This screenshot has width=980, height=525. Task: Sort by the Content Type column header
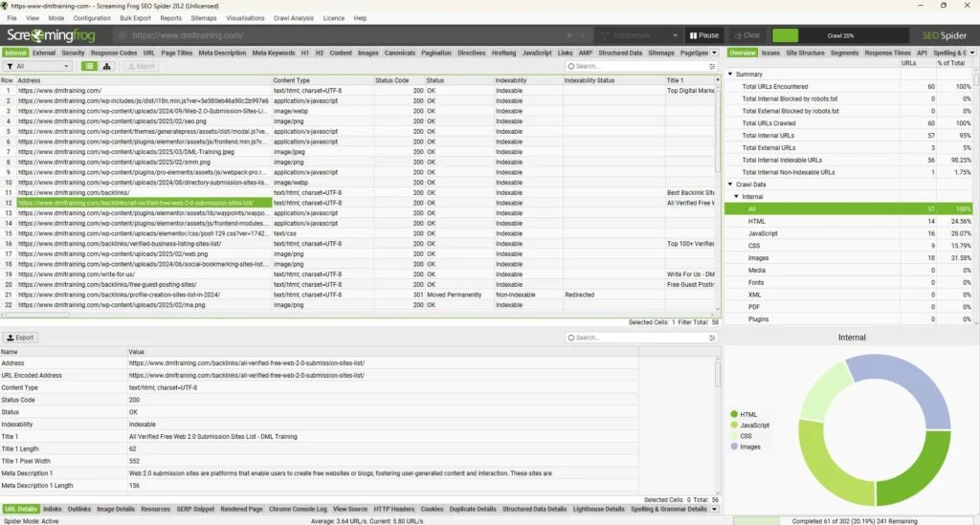click(322, 80)
